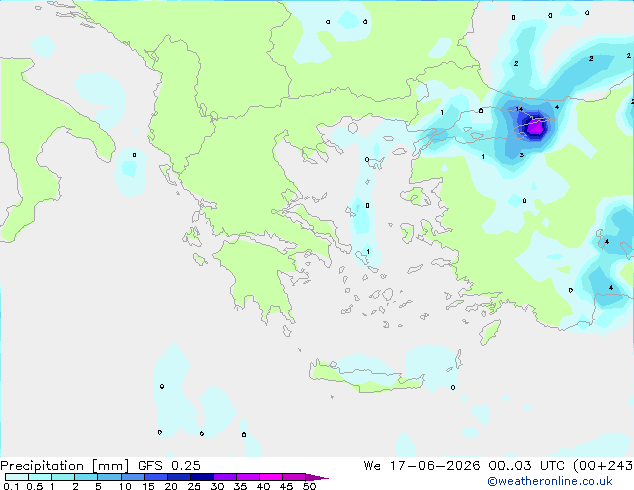Click the magenta precipitation maximum on the map
The height and width of the screenshot is (490, 634).
click(536, 128)
